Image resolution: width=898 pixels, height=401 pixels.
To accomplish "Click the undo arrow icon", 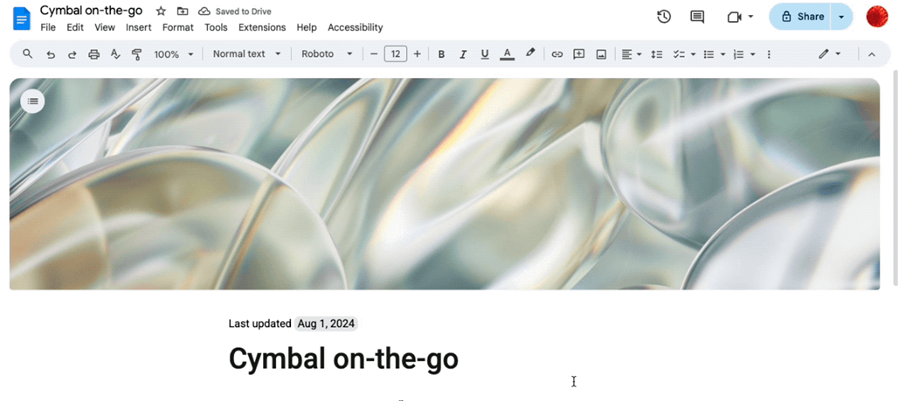I will pos(50,54).
